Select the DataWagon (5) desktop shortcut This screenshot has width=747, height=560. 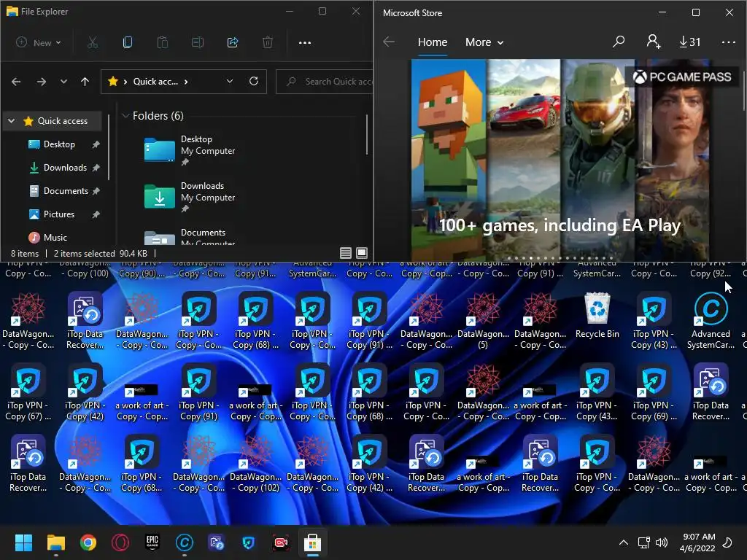(483, 322)
